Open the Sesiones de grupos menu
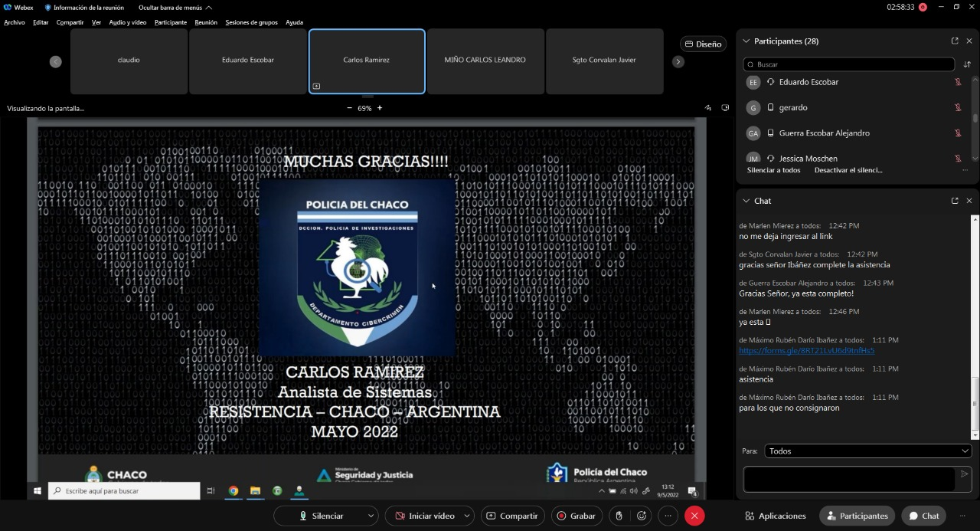 251,22
